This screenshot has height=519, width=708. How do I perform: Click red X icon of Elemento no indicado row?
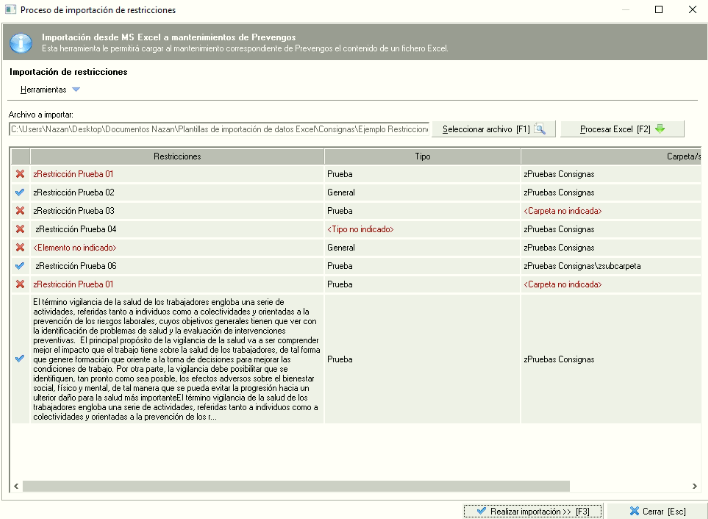(x=20, y=248)
